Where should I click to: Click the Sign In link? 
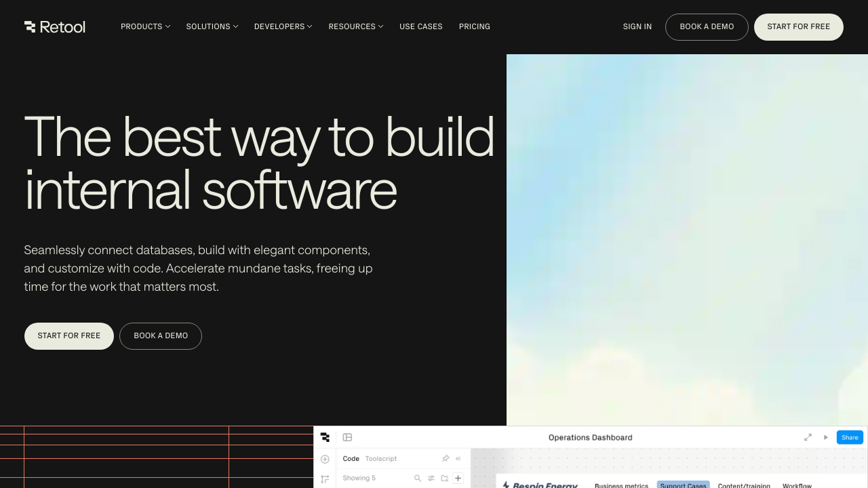tap(637, 27)
